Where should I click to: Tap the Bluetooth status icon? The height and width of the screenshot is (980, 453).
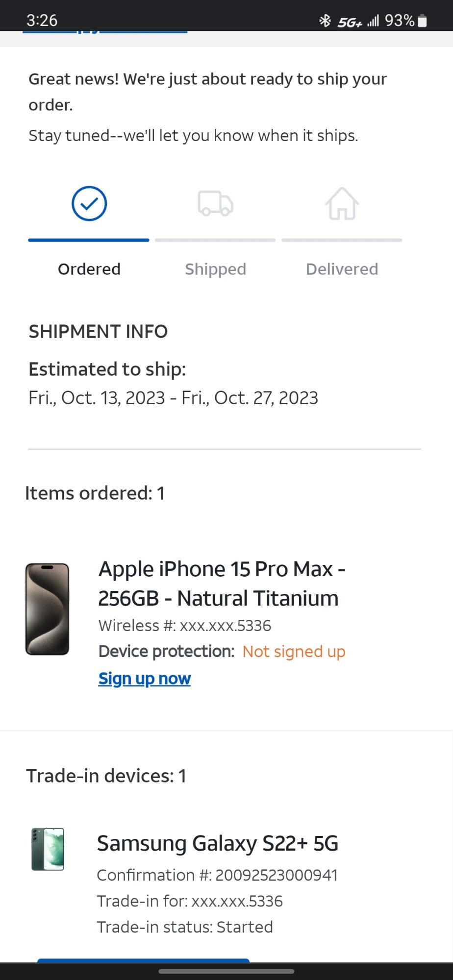325,21
